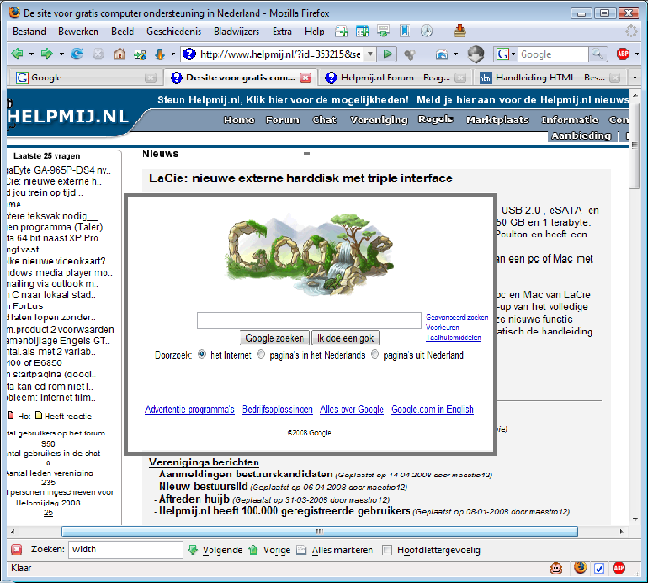Image resolution: width=648 pixels, height=583 pixels.
Task: Click Vorige in the find bar
Action: coord(269,550)
